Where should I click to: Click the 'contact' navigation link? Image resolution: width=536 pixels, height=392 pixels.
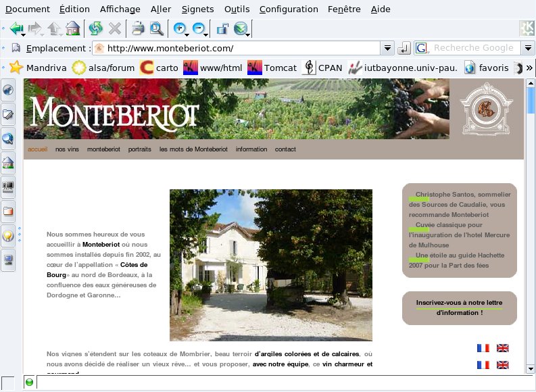285,149
